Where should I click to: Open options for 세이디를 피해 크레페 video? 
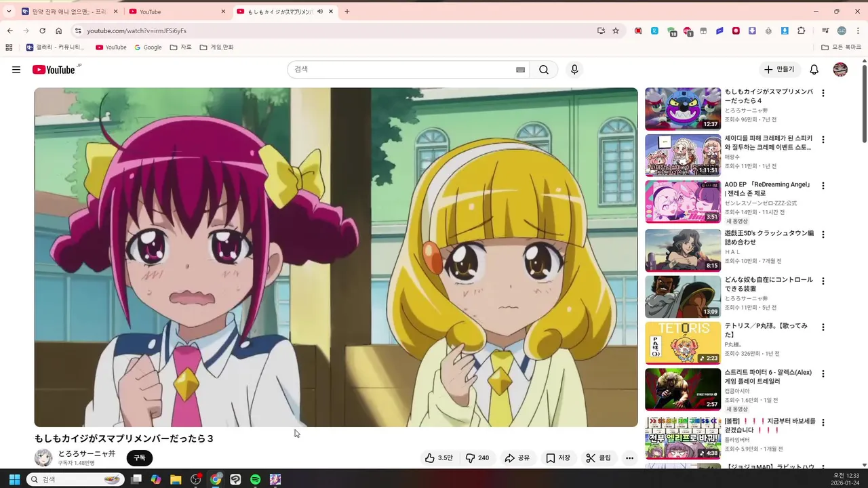click(x=823, y=140)
